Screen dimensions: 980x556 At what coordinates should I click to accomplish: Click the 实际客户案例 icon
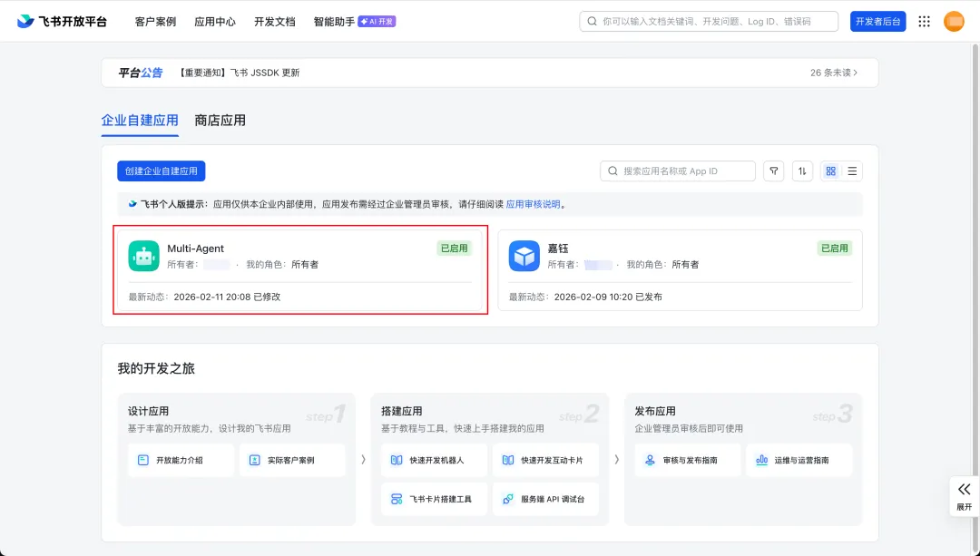(x=254, y=460)
